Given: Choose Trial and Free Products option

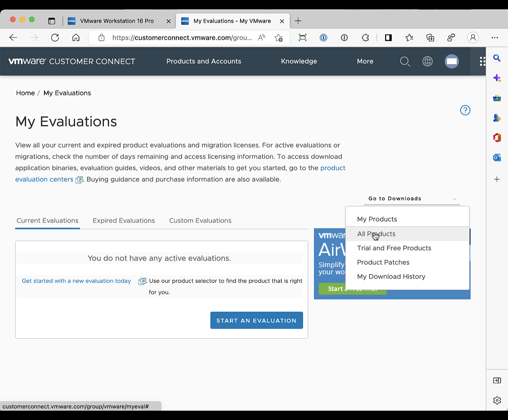Looking at the screenshot, I should [394, 248].
